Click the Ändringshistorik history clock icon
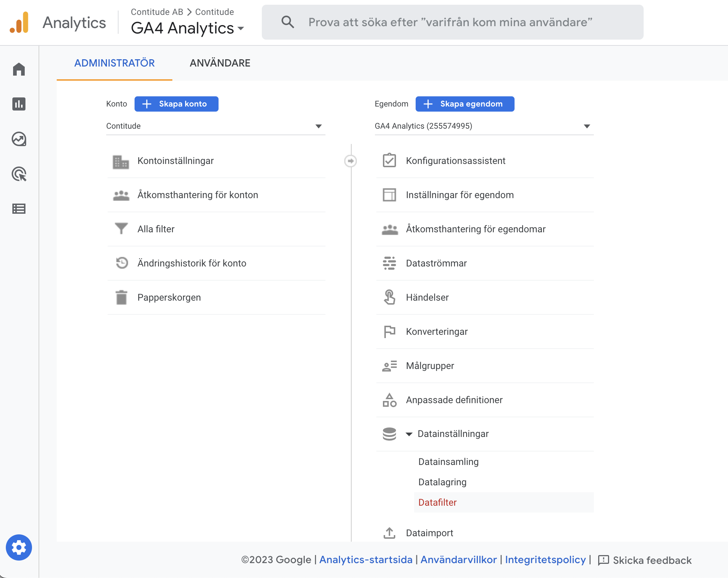The image size is (728, 578). tap(122, 263)
